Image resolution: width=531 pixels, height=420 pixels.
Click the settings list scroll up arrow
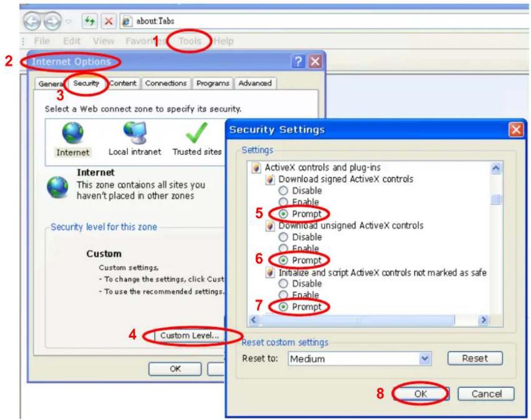click(x=496, y=168)
